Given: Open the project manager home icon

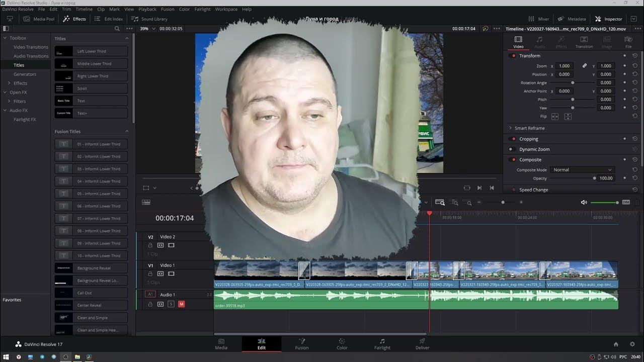Looking at the screenshot, I should pos(616,344).
